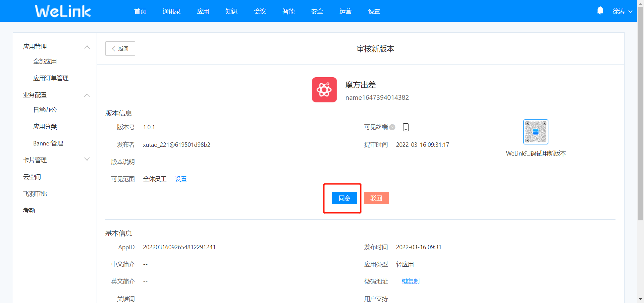Screen dimensions: 644x303
Task: Click the WeLink QR code for trying new version
Action: tap(535, 132)
